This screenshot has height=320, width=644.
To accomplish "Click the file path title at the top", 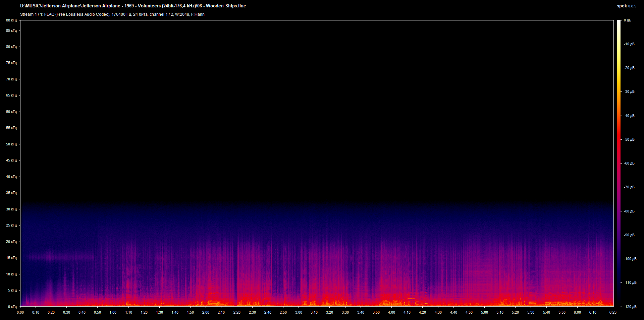I will click(133, 6).
